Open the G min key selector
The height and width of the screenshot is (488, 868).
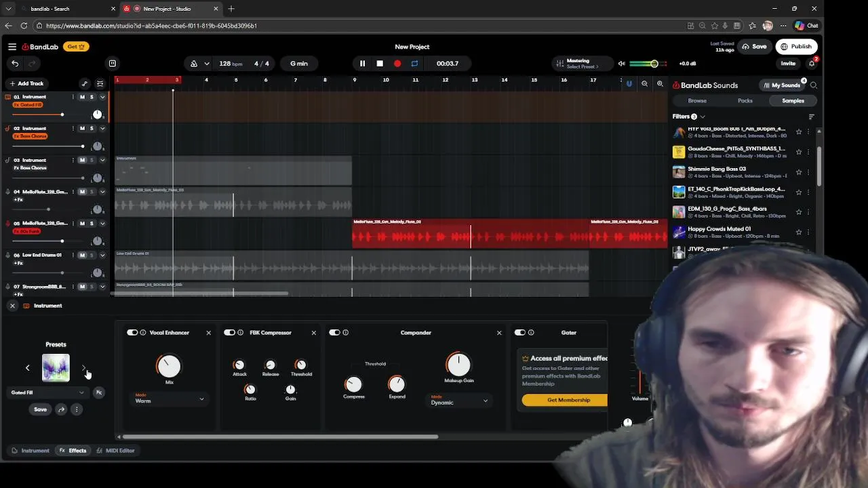pyautogui.click(x=299, y=64)
